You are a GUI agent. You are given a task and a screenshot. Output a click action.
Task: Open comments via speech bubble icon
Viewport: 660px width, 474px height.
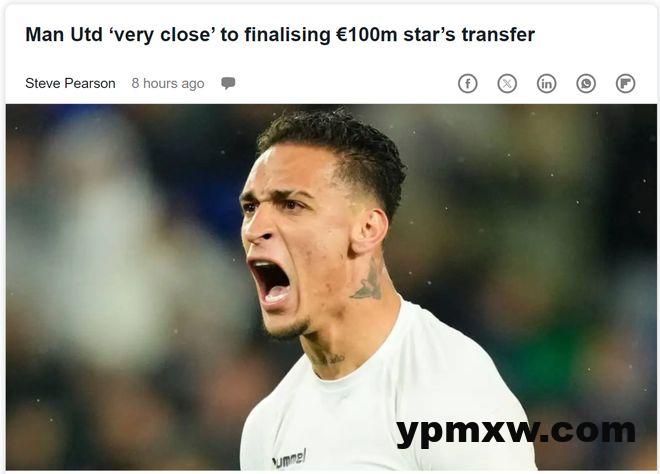[x=228, y=83]
